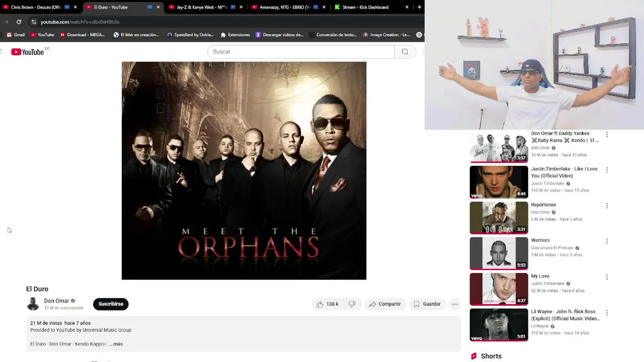This screenshot has width=644, height=362.
Task: Click the search magnifier button
Action: click(x=405, y=52)
